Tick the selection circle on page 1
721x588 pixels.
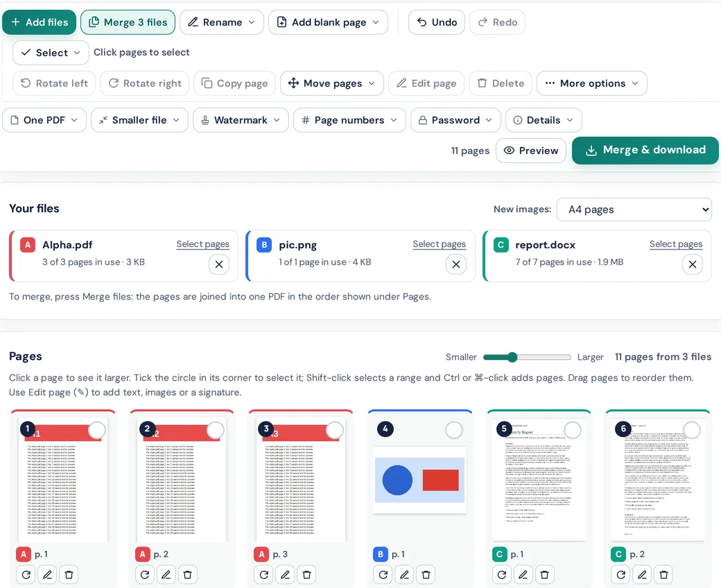[96, 431]
